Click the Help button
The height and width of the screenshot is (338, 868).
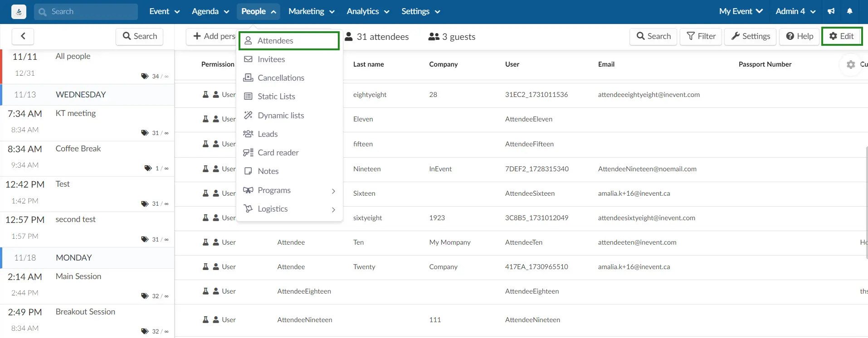tap(800, 36)
